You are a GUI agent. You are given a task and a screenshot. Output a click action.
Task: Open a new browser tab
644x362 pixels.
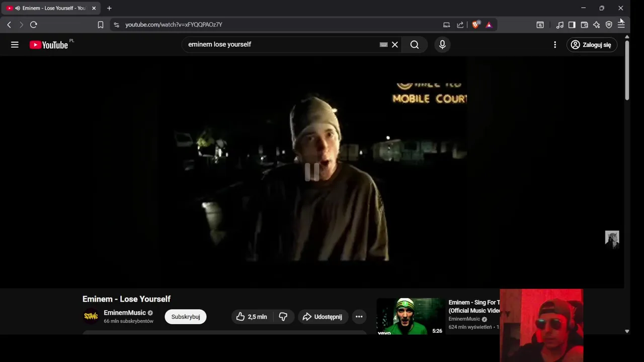point(109,8)
